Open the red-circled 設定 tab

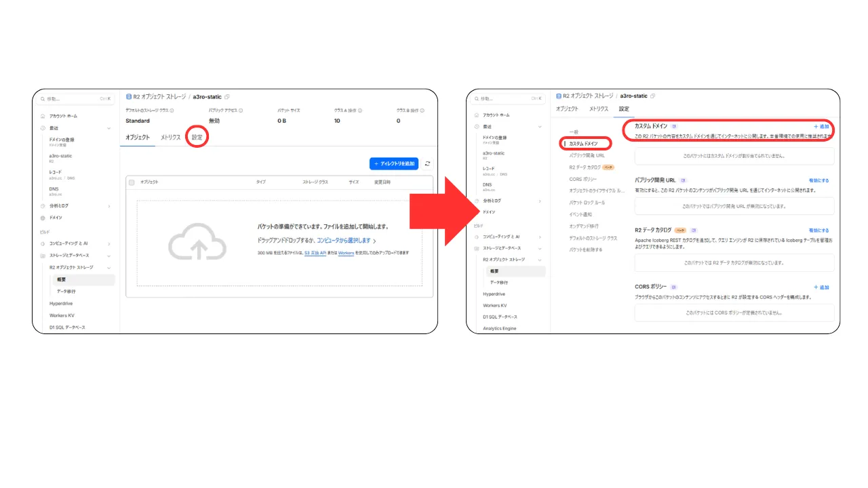coord(197,137)
